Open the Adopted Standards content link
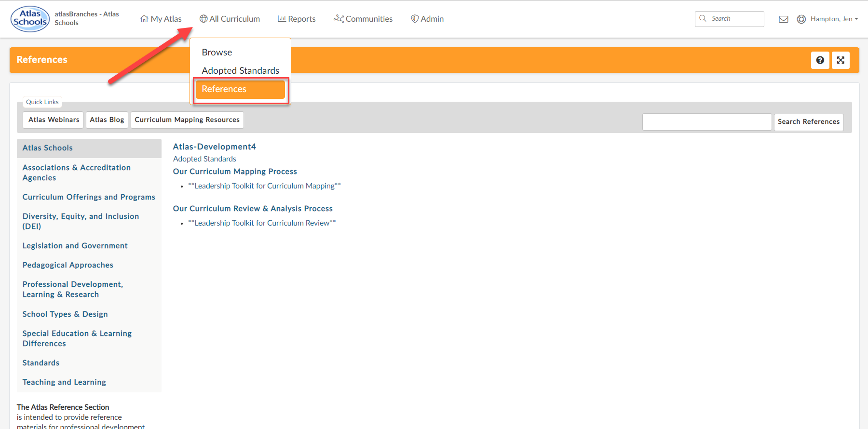 [x=204, y=159]
